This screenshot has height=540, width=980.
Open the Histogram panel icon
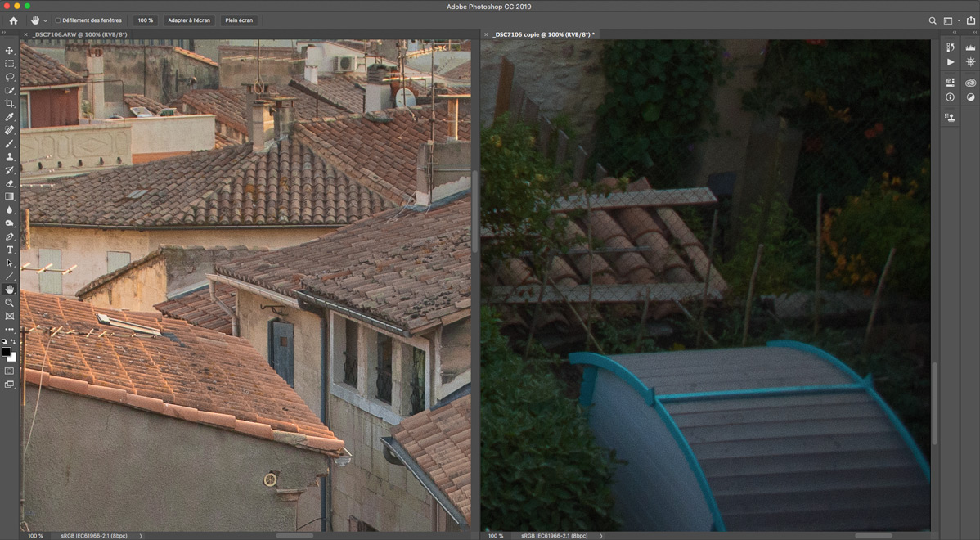[x=970, y=48]
